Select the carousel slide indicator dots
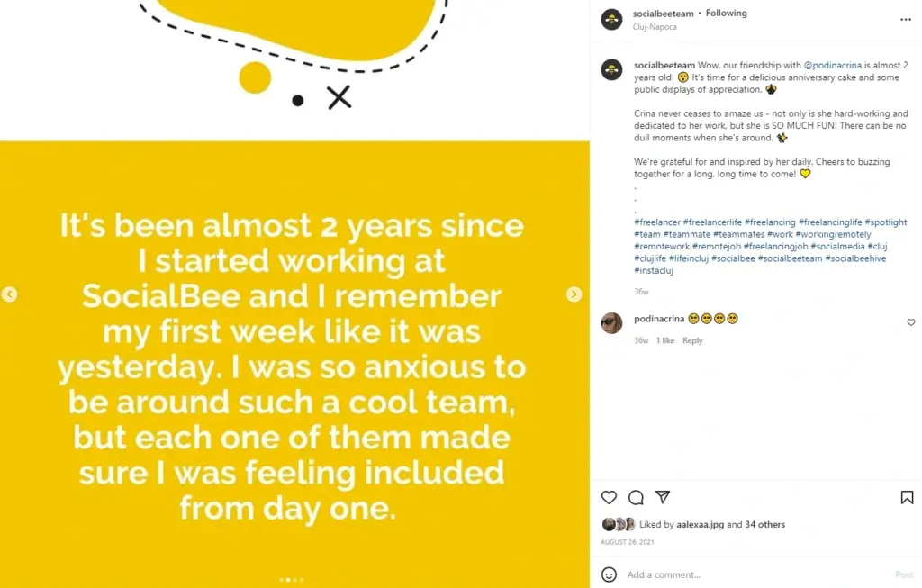 (x=291, y=580)
